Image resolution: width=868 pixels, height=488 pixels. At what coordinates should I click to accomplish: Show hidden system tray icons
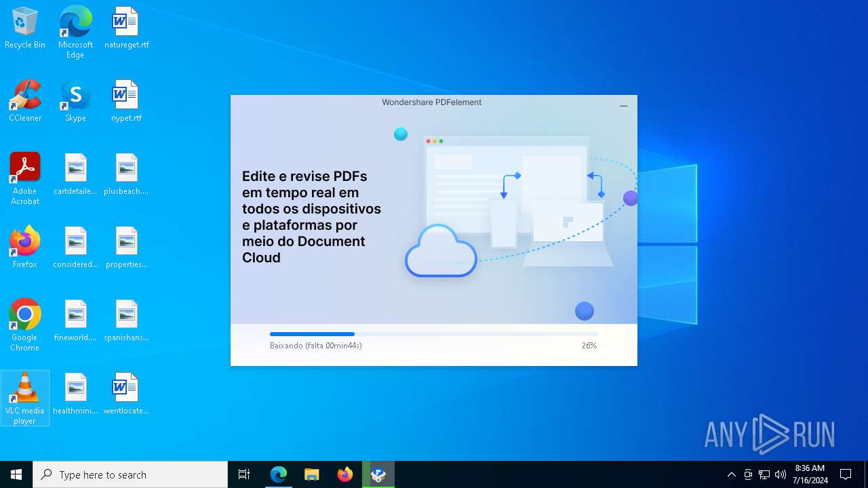[731, 474]
